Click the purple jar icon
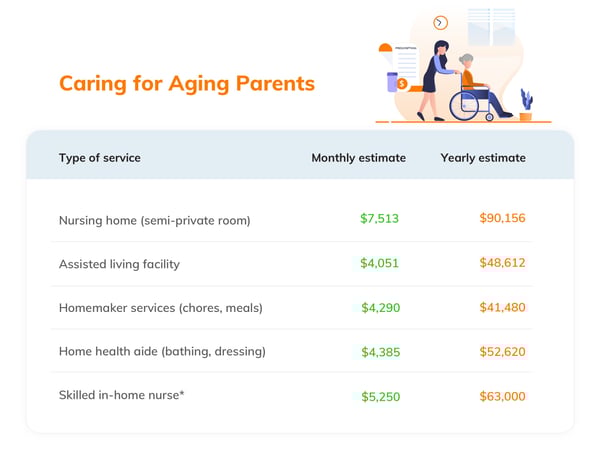Viewport: 600px width, 460px height. (x=392, y=82)
